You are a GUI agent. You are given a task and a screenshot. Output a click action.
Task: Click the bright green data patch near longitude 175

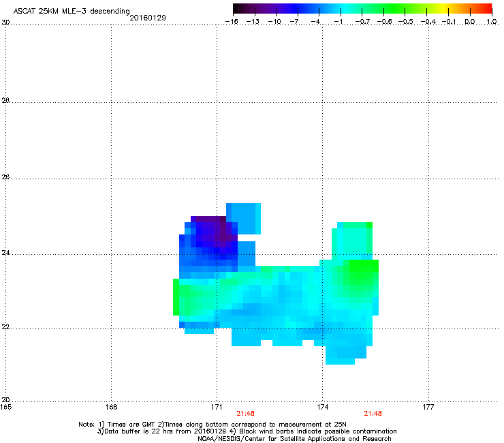click(363, 272)
